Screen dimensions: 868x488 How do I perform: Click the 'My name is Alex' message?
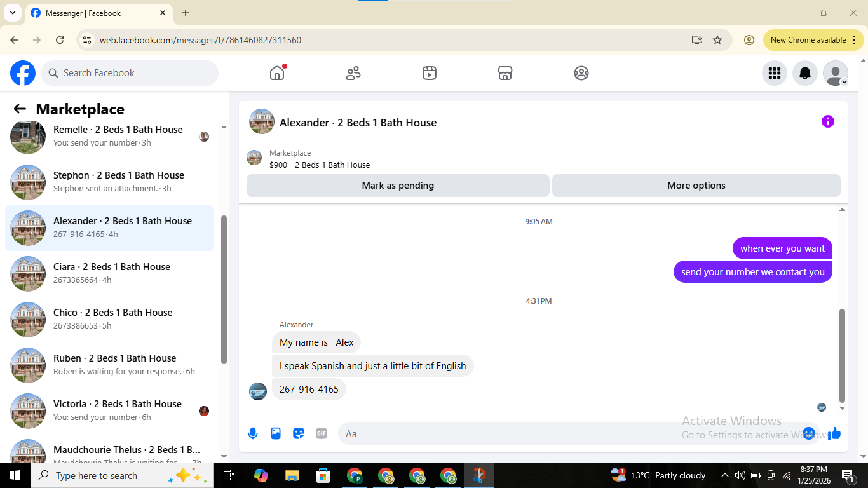(316, 342)
